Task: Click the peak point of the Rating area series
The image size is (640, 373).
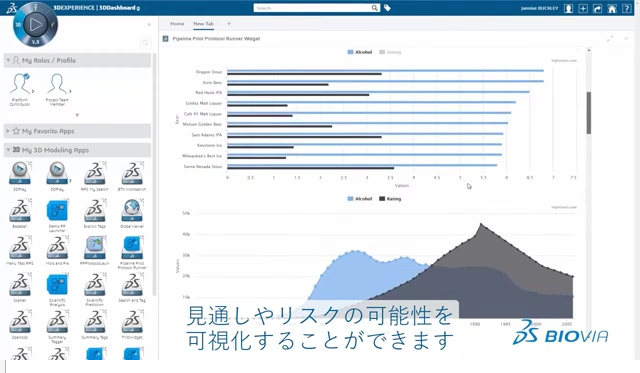Action: pos(480,224)
